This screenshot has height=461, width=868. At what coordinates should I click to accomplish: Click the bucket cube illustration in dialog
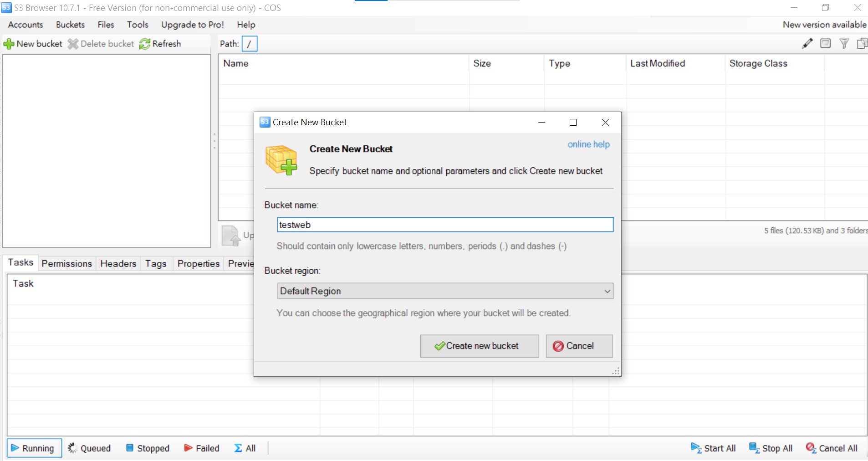[281, 160]
